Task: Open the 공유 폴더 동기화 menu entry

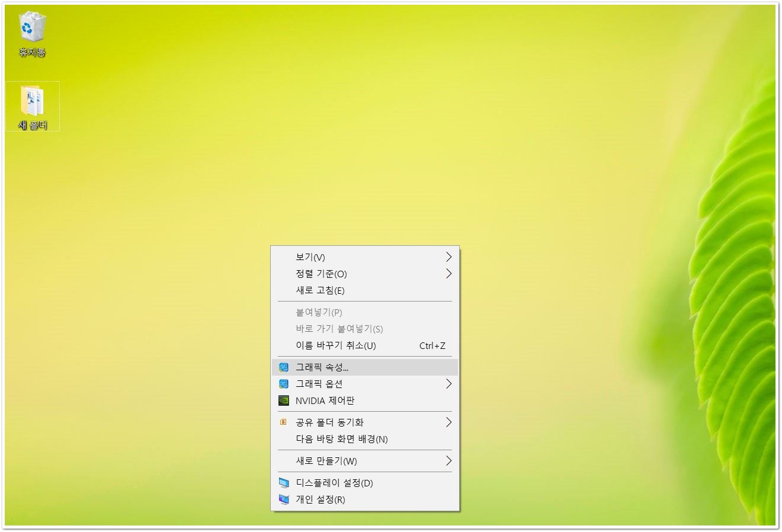Action: tap(365, 422)
